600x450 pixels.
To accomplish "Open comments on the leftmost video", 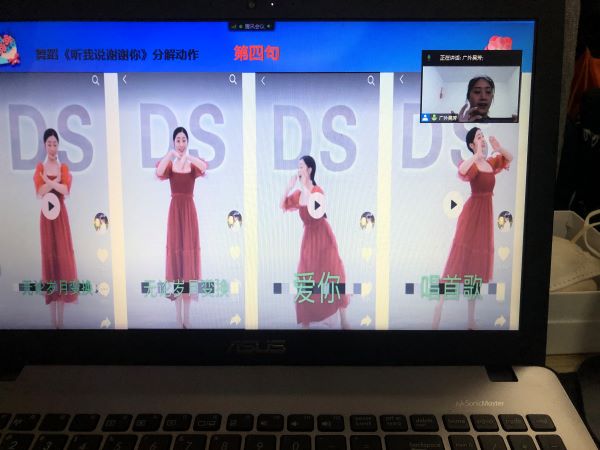I will coord(102,288).
